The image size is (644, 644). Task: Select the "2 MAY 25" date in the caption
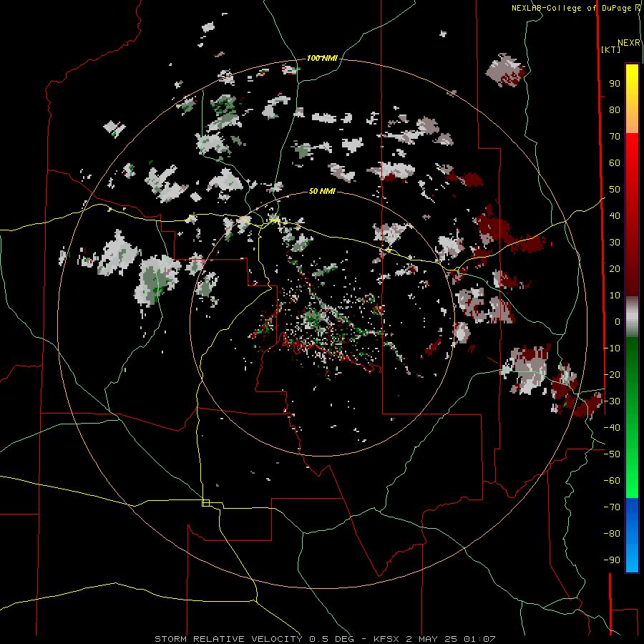(x=431, y=639)
